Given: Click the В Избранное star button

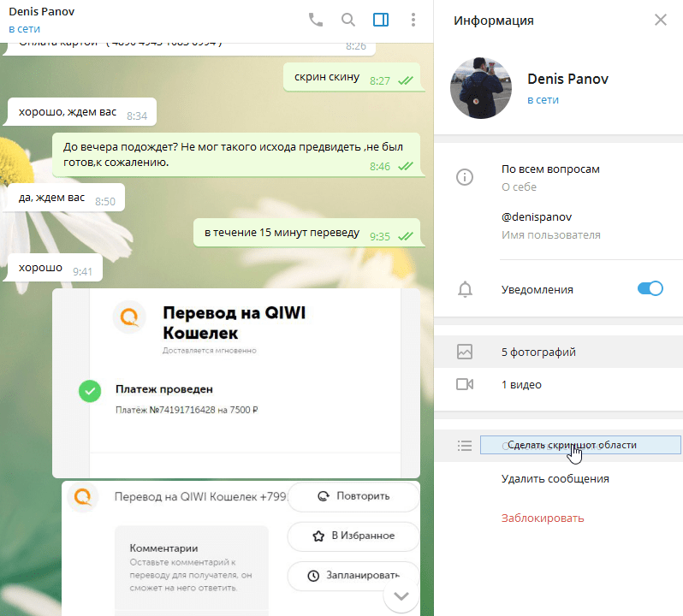Looking at the screenshot, I should coord(353,536).
